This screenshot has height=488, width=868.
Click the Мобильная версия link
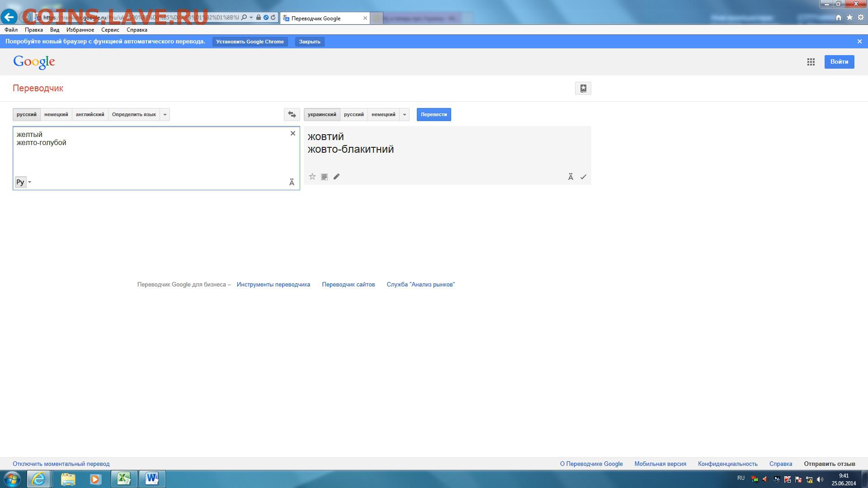click(660, 464)
